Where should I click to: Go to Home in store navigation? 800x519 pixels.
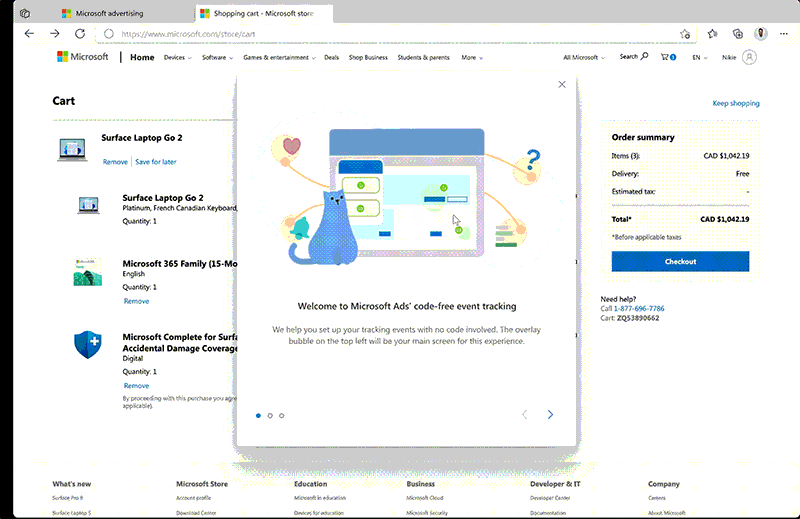pyautogui.click(x=142, y=58)
